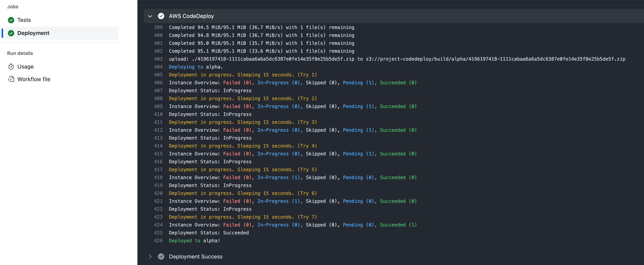Click line number 417 for Try 5

pos(158,169)
